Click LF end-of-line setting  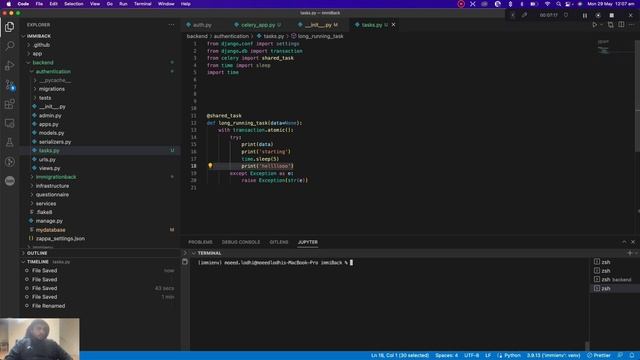[488, 356]
